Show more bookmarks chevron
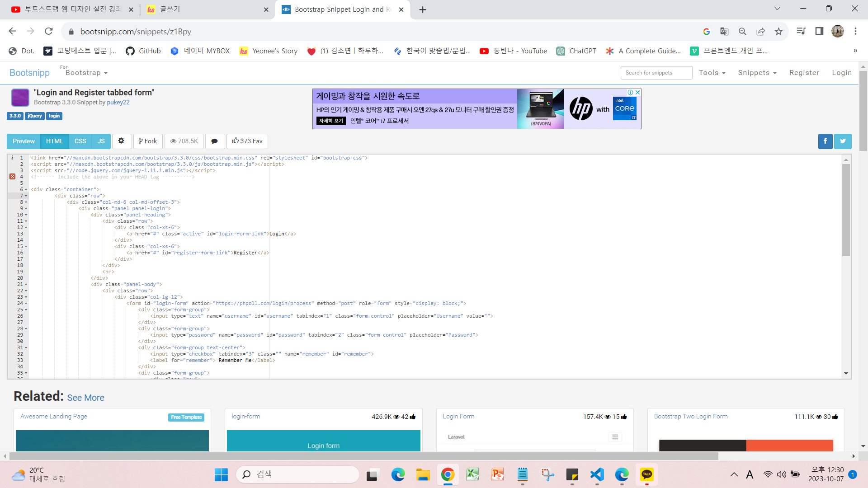The image size is (868, 488). click(x=855, y=51)
